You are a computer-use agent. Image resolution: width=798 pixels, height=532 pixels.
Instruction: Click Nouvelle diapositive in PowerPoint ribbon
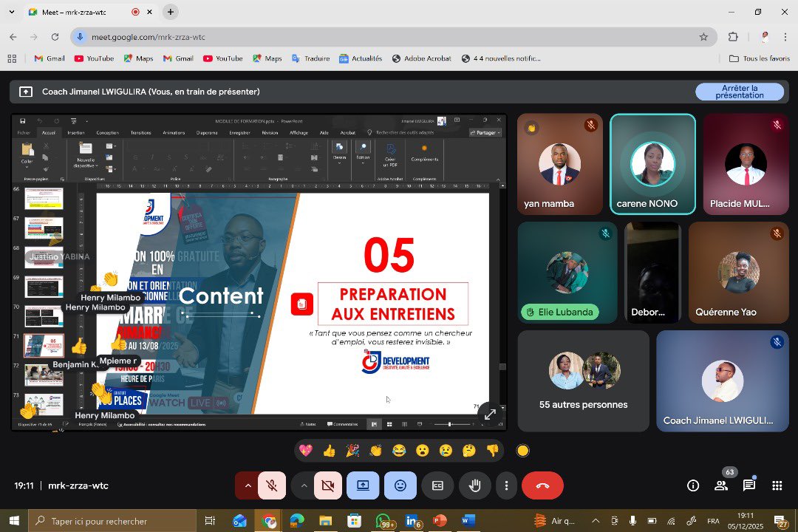point(86,154)
